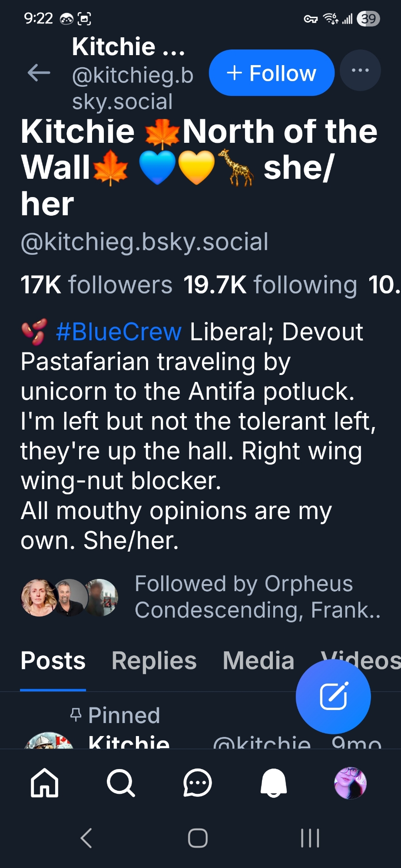The height and width of the screenshot is (868, 401).
Task: Switch to the Media tab
Action: (258, 661)
